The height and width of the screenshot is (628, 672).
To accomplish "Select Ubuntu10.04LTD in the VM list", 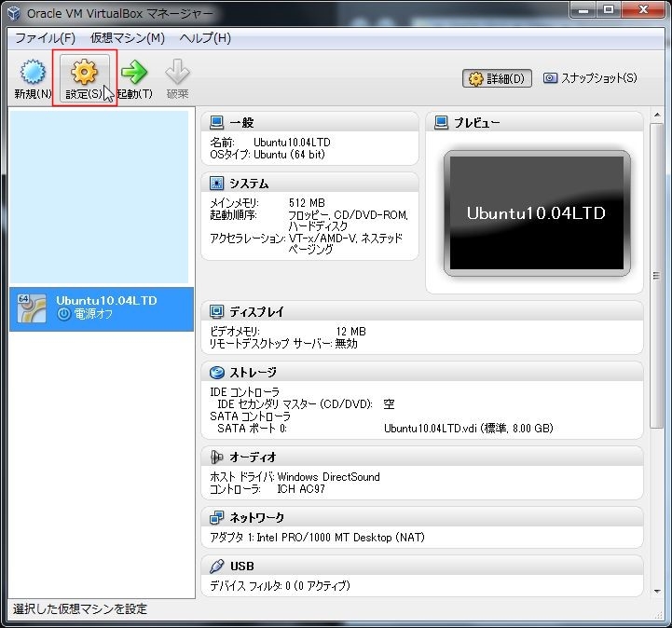I will 102,308.
